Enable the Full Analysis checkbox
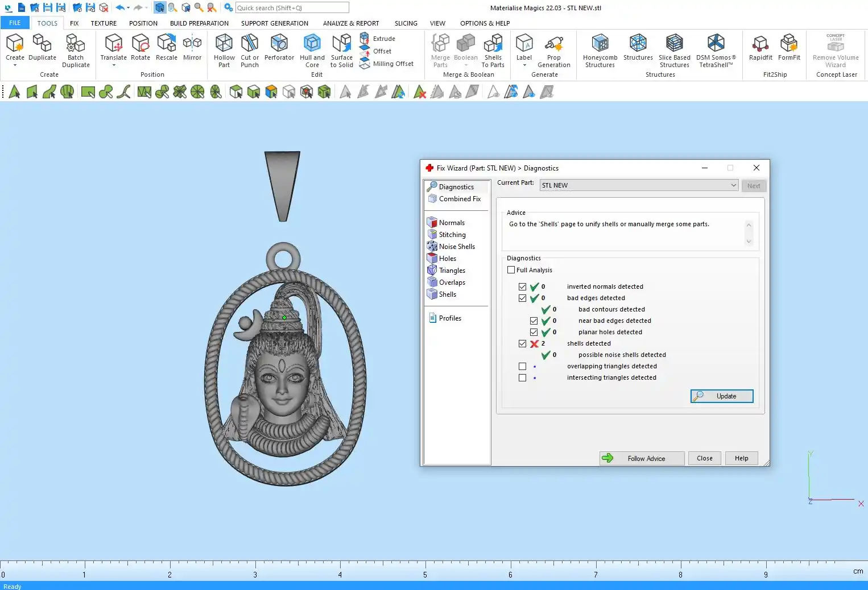Screen dimensions: 868x590 511,270
